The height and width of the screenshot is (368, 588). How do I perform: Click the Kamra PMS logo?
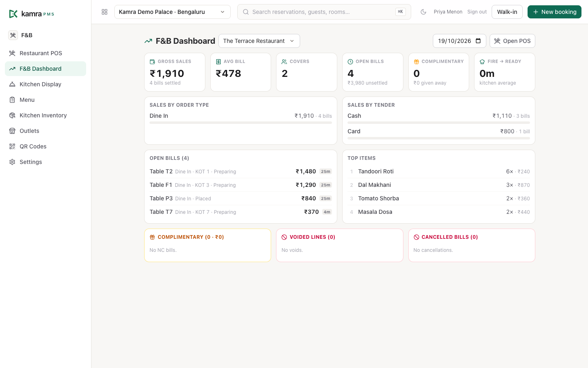coord(31,14)
